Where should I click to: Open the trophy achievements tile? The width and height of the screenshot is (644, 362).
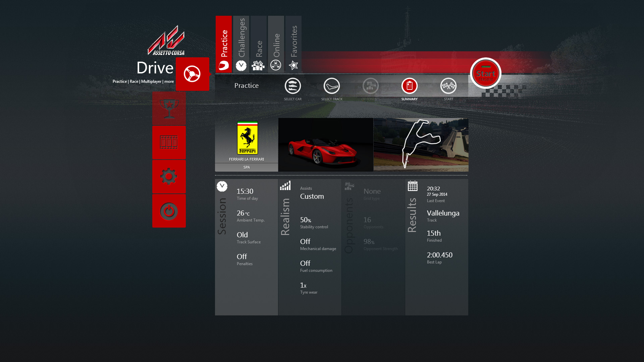[169, 109]
